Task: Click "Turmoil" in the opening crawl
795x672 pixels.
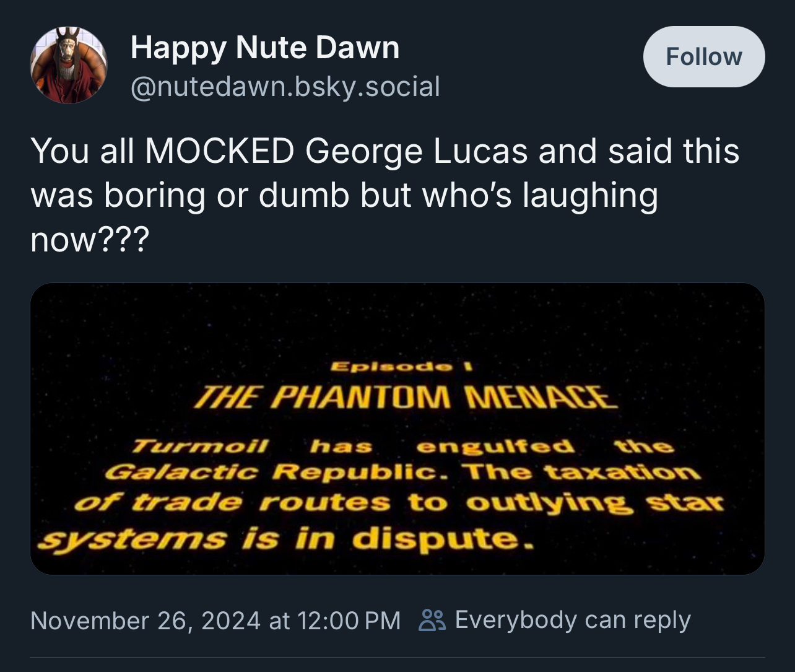Action: coord(201,446)
